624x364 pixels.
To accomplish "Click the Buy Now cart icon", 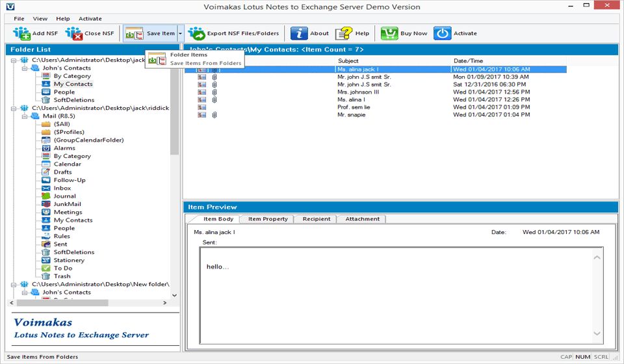I will pyautogui.click(x=389, y=33).
